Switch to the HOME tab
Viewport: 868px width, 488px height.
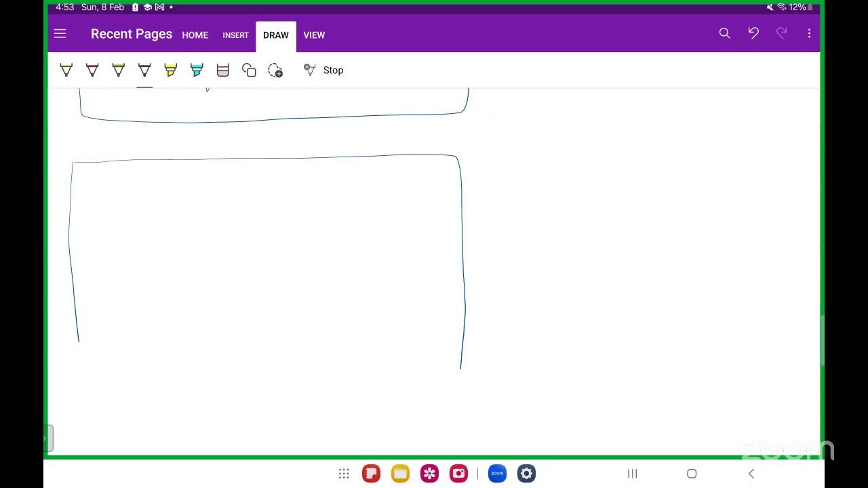click(195, 35)
